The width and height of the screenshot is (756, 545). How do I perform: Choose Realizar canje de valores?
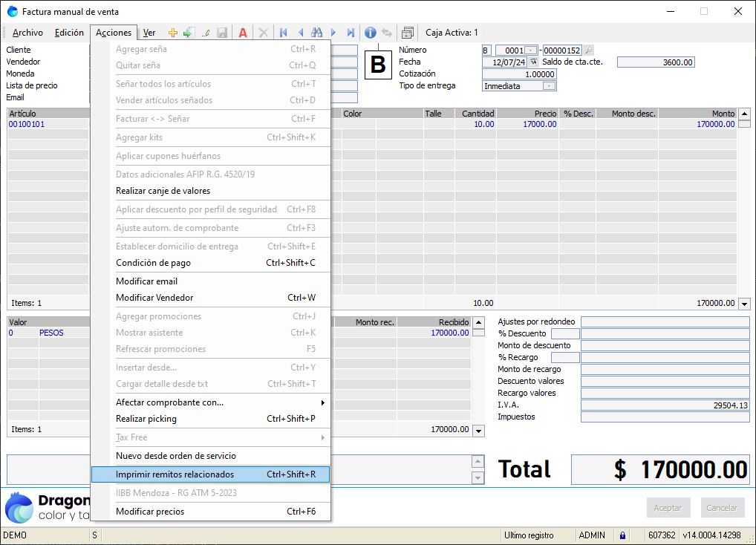point(211,191)
